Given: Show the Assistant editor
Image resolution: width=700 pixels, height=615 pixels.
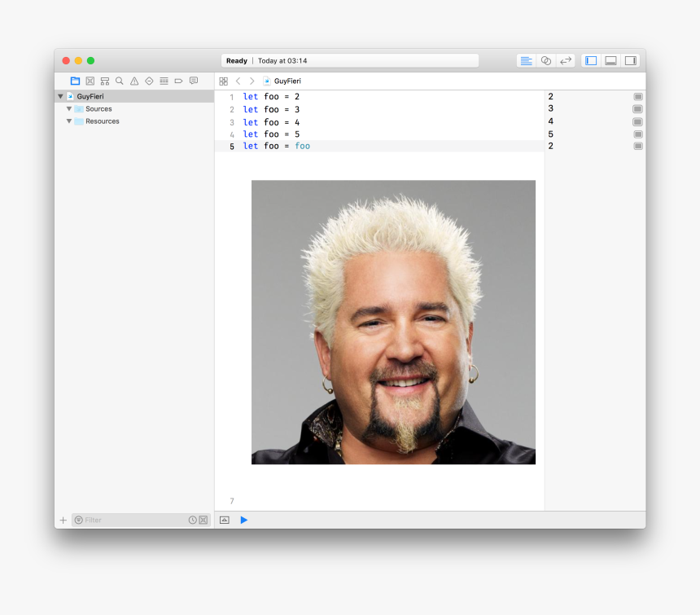Looking at the screenshot, I should click(546, 61).
